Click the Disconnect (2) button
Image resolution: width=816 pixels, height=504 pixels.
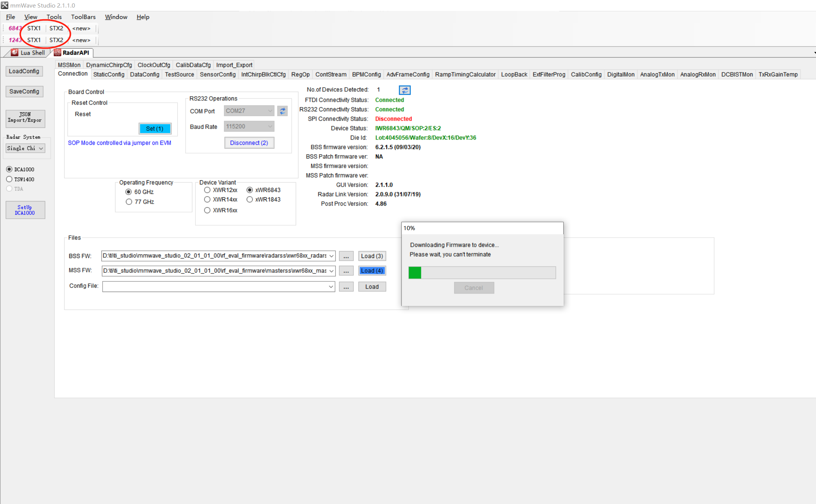pos(249,143)
